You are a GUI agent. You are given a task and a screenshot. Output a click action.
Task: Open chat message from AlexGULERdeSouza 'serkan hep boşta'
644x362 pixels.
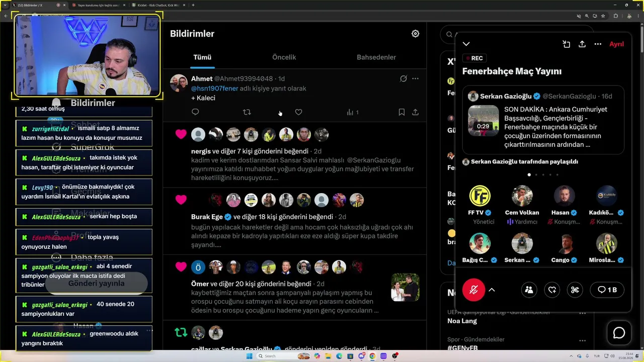tap(84, 217)
